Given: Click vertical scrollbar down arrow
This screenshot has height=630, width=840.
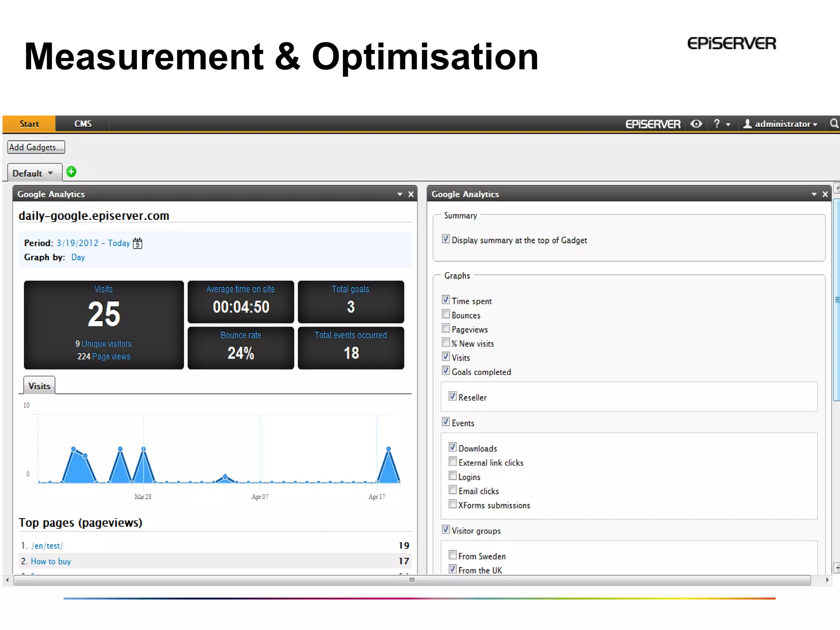Looking at the screenshot, I should (x=837, y=568).
